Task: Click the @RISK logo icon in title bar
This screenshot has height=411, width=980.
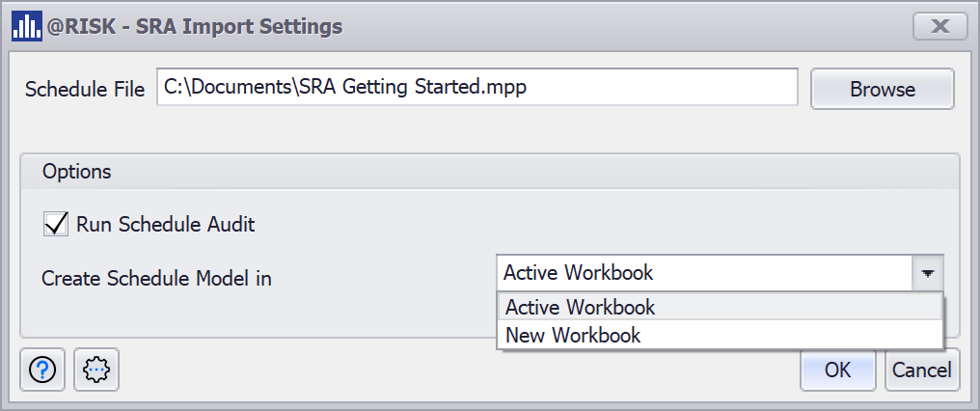Action: click(x=26, y=26)
